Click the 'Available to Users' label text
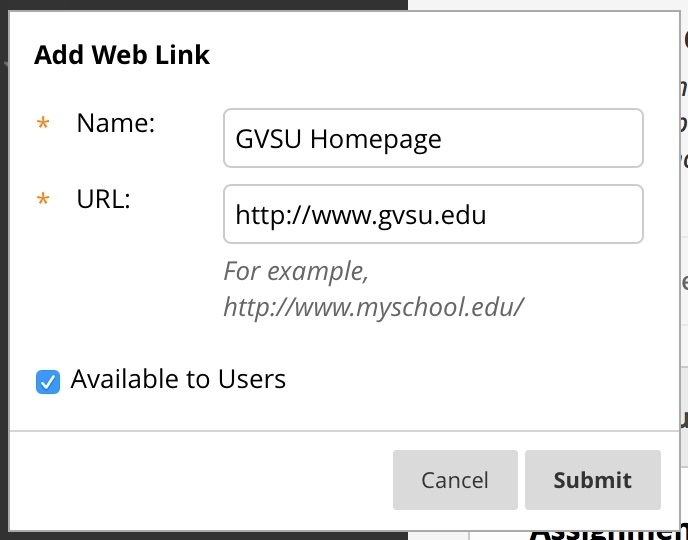The width and height of the screenshot is (688, 540). 178,380
